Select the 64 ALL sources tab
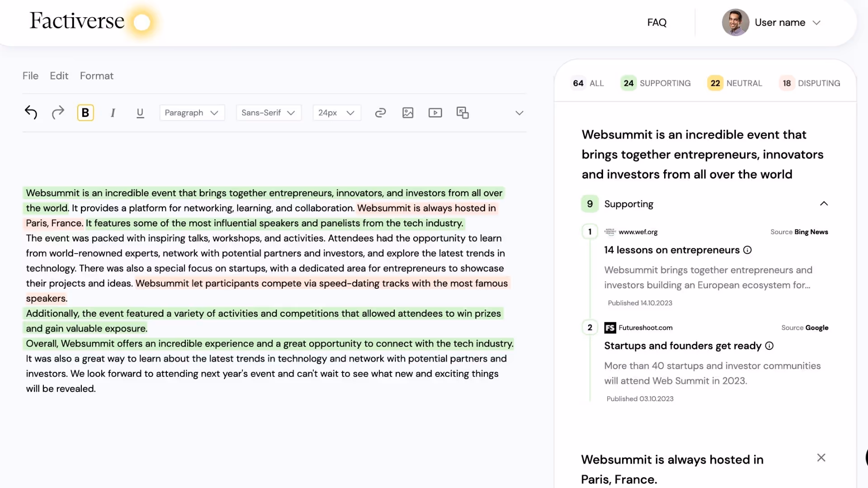This screenshot has height=488, width=868. pyautogui.click(x=588, y=83)
